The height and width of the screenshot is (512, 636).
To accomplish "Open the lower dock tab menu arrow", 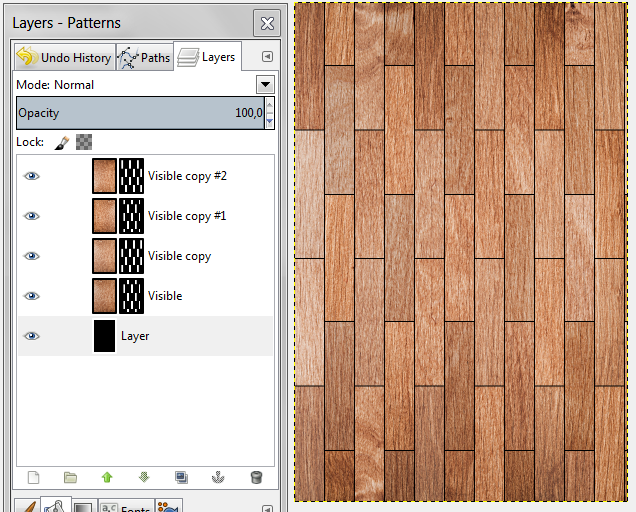I will [267, 508].
